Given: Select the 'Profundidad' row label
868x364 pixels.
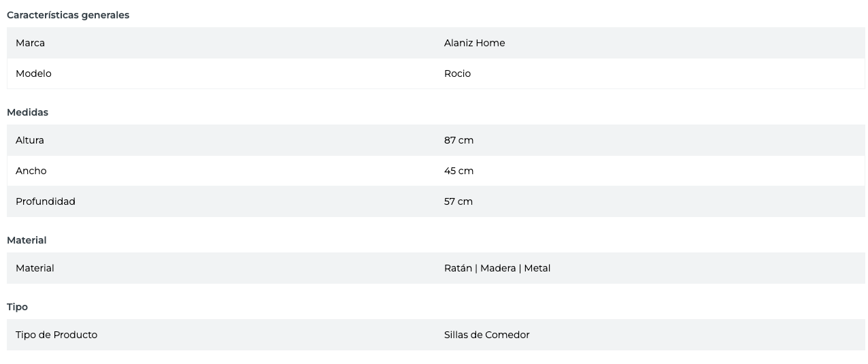Looking at the screenshot, I should click(46, 201).
